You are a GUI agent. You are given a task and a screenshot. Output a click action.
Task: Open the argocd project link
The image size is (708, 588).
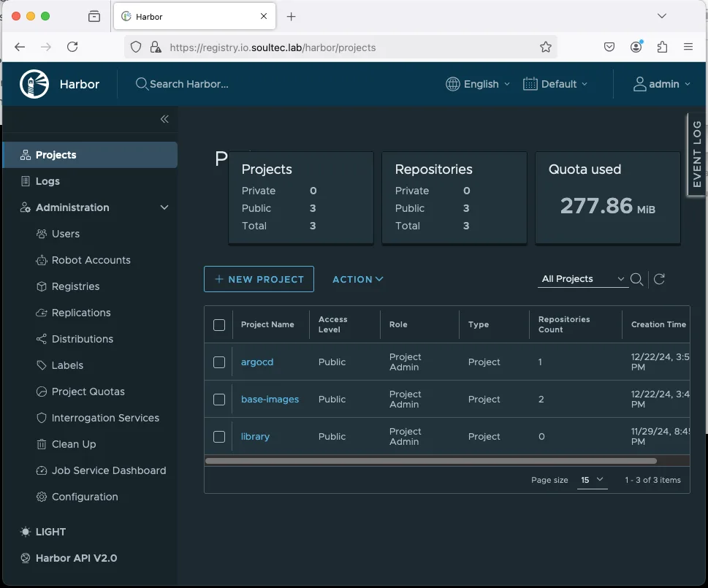257,362
